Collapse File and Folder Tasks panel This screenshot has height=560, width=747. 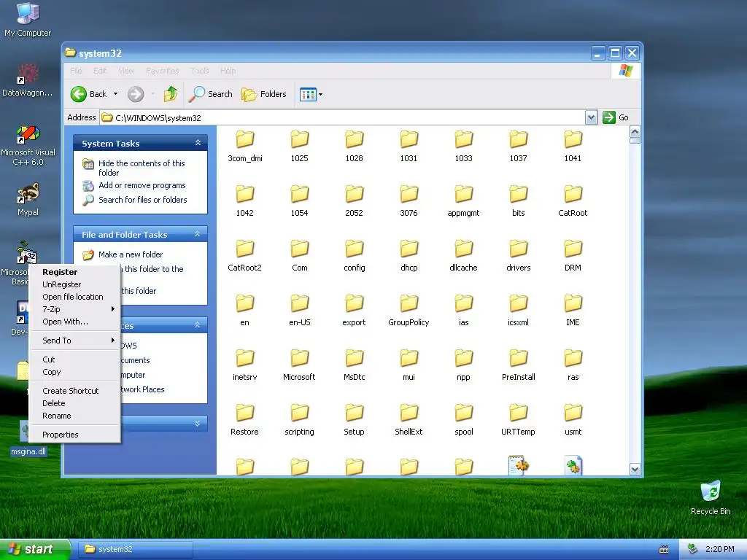(198, 234)
